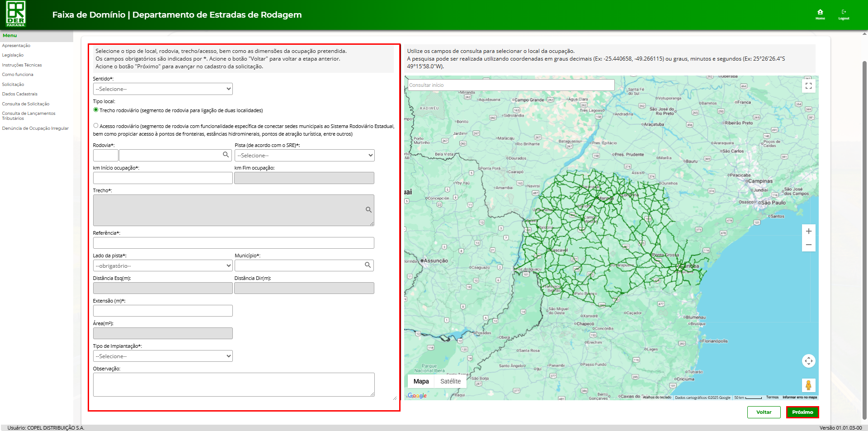This screenshot has height=431, width=868.
Task: Zoom in on the map
Action: tap(808, 231)
